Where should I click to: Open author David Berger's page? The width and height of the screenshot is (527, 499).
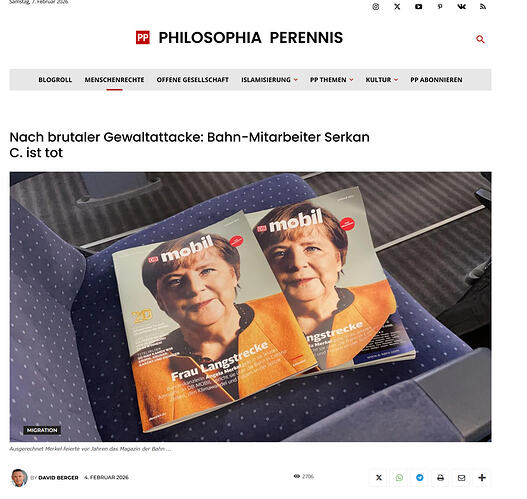[x=58, y=477]
